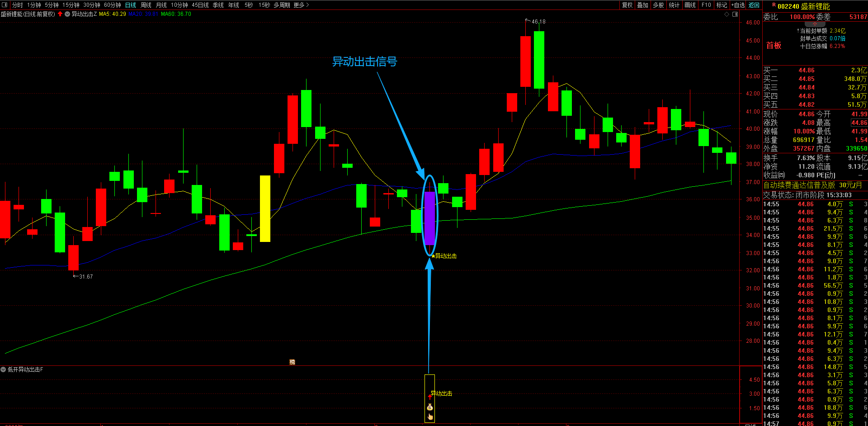Image resolution: width=868 pixels, height=426 pixels.
Task: Open the 异动出击Z indicator dropdown
Action: (67, 14)
